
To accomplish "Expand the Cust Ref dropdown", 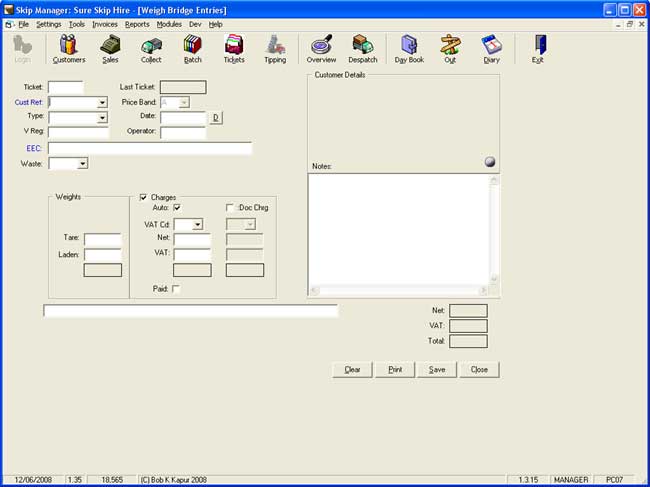I will point(102,102).
